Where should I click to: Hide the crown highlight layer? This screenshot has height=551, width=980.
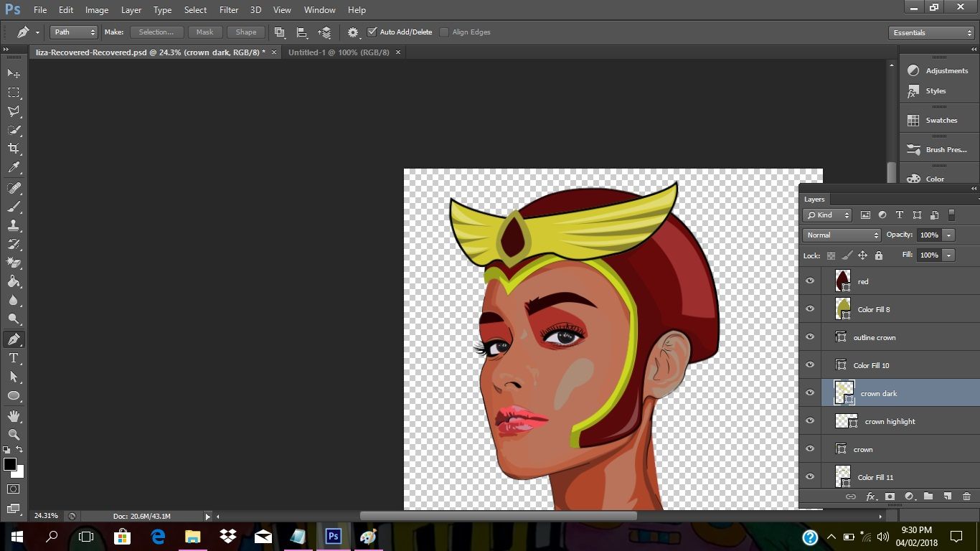(810, 421)
